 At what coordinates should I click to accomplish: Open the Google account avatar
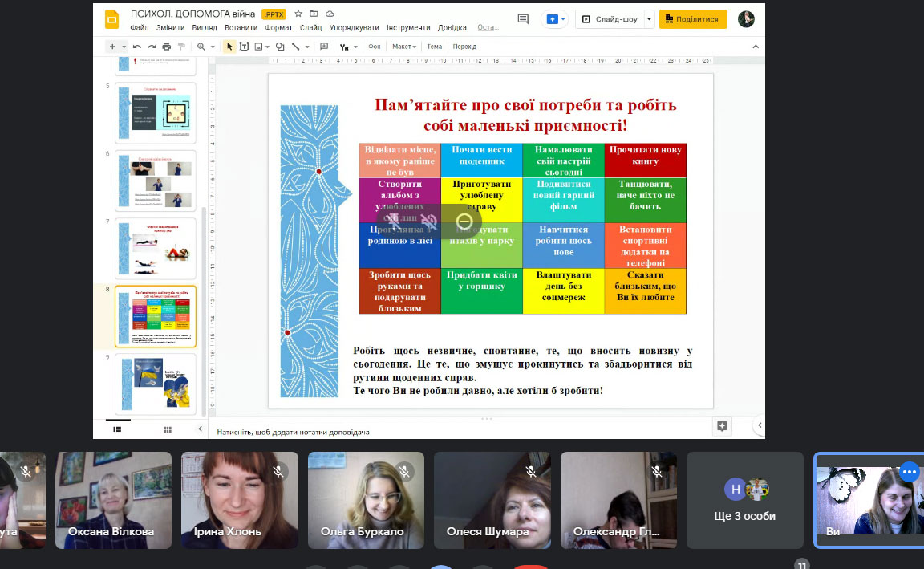tap(746, 19)
